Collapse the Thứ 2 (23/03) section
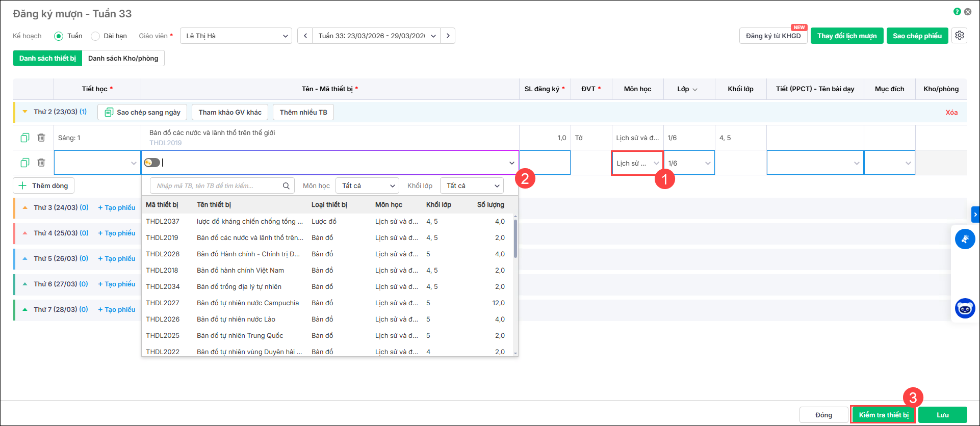Screen dimensions: 980x426 point(24,112)
